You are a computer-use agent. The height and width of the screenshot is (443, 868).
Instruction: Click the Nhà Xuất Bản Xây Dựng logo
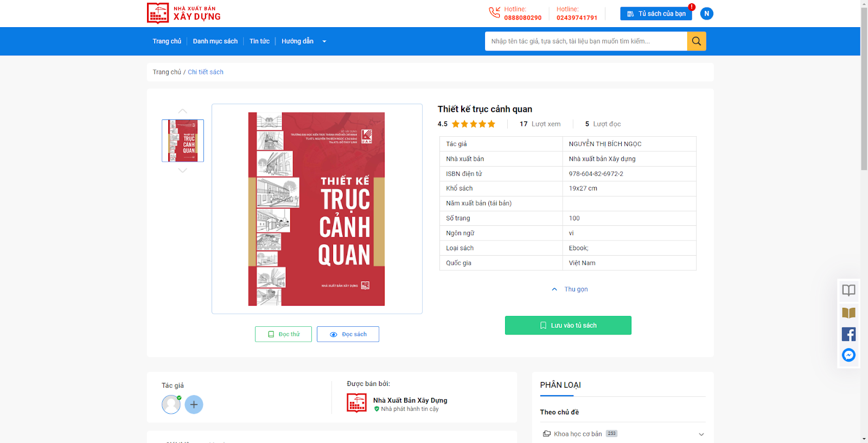point(184,14)
